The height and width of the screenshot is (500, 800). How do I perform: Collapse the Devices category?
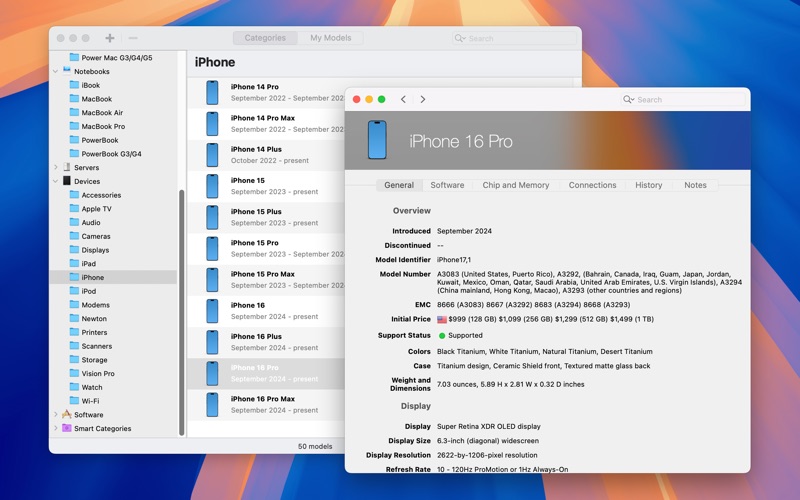click(56, 181)
